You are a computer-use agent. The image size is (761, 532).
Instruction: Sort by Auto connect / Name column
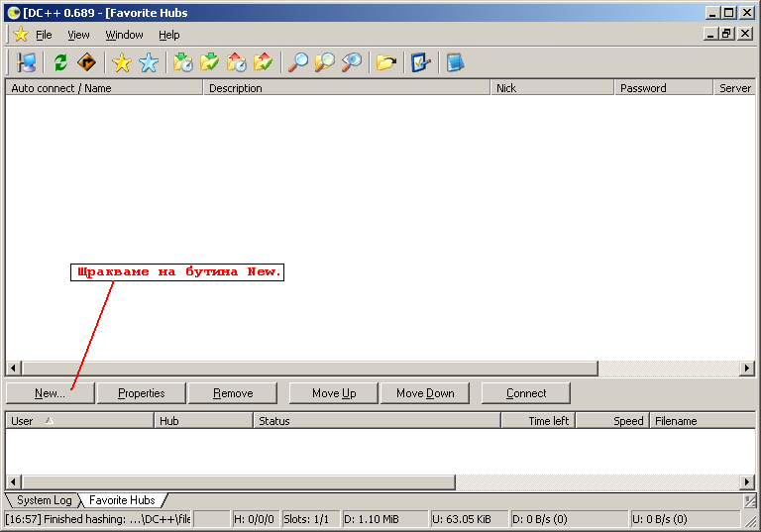104,88
